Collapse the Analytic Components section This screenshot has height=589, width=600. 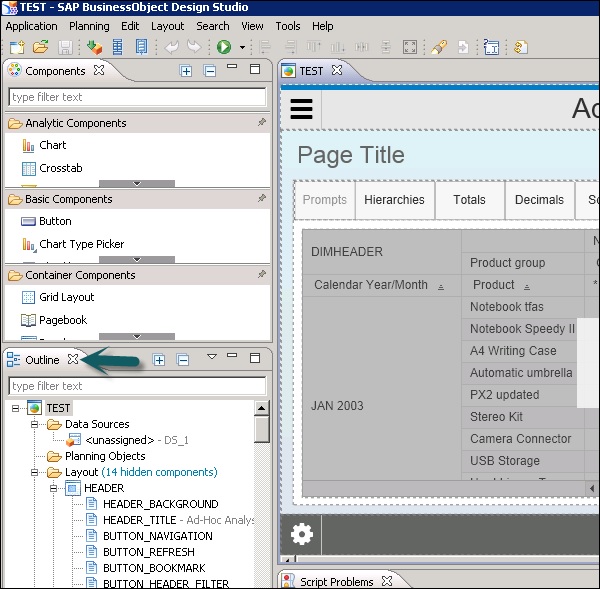(x=75, y=123)
